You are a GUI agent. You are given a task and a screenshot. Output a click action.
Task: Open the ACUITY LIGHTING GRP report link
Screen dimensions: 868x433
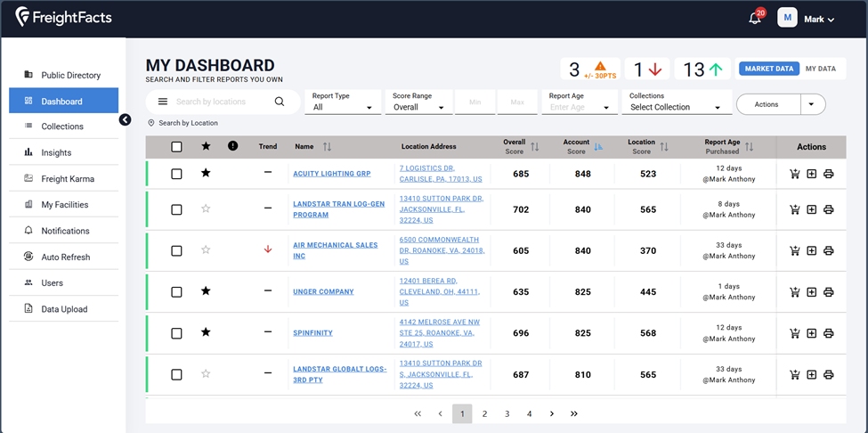coord(331,174)
